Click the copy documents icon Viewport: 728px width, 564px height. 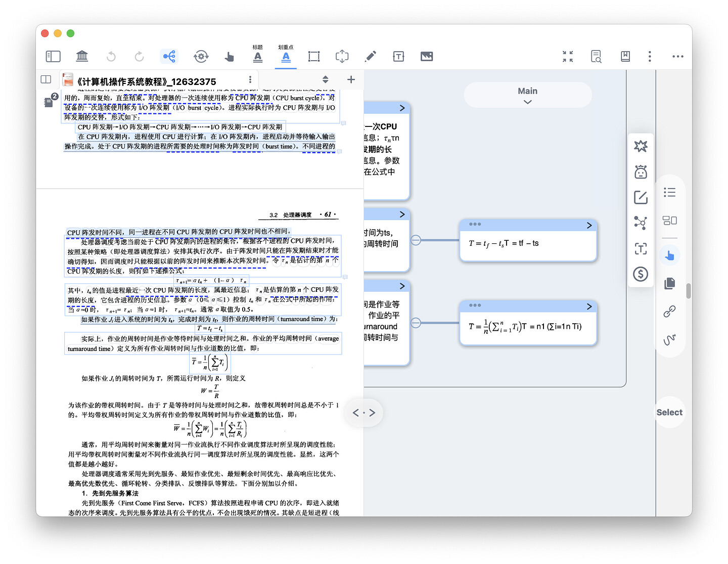(669, 283)
